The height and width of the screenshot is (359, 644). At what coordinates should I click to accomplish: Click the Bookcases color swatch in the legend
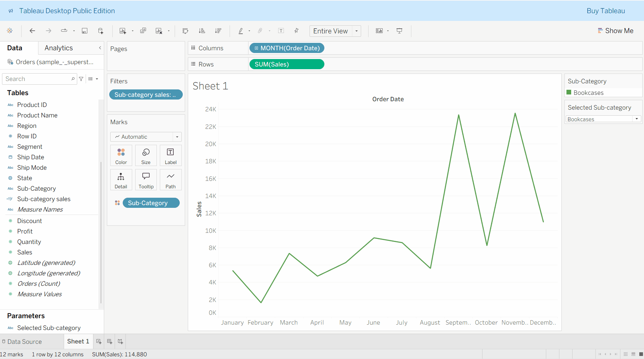point(568,92)
